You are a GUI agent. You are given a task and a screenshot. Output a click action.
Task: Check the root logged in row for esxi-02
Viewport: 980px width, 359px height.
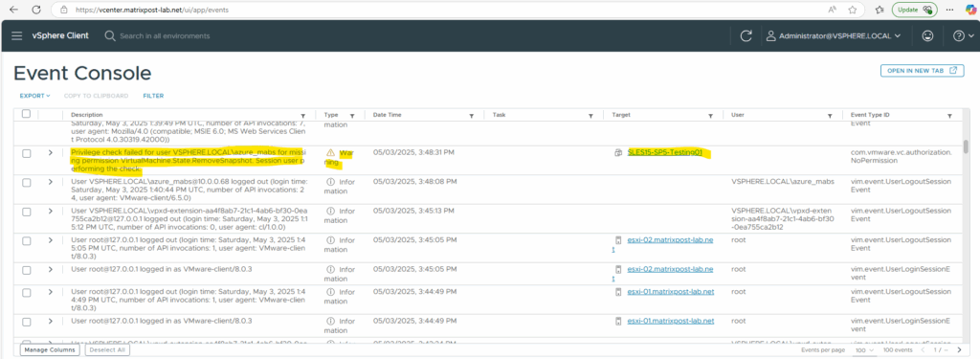pos(26,270)
